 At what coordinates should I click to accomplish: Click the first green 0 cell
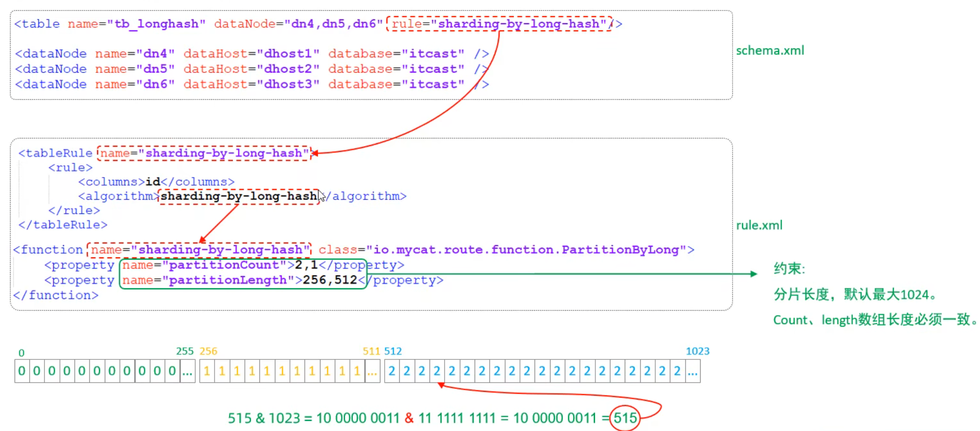22,372
